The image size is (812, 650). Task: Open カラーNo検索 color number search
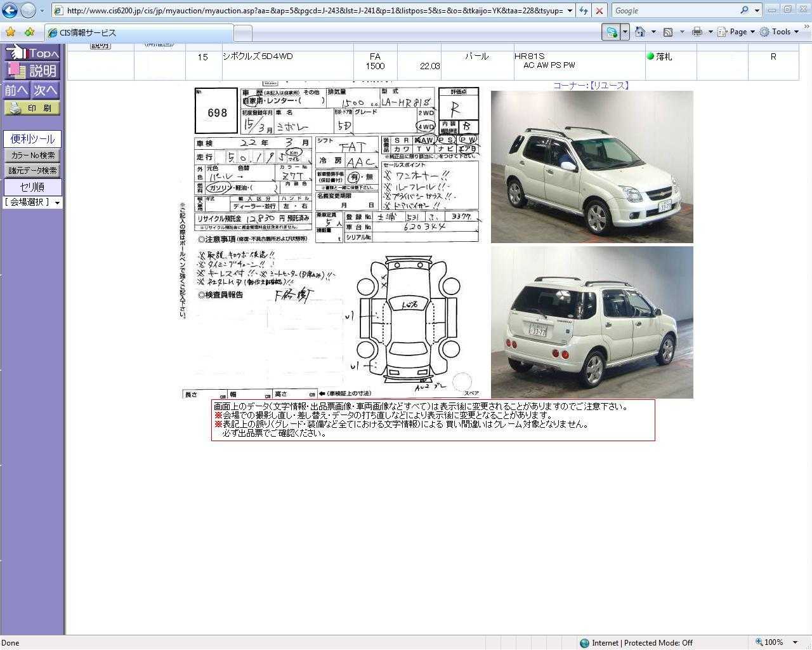(32, 155)
